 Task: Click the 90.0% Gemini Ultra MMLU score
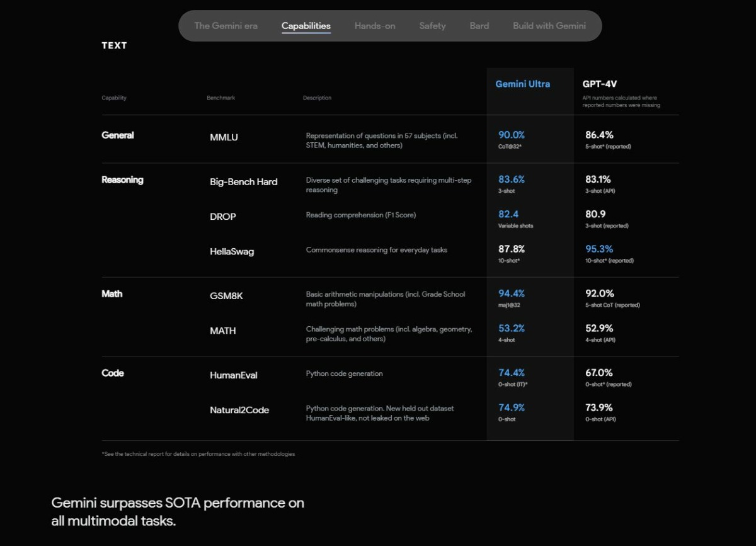[x=511, y=135]
